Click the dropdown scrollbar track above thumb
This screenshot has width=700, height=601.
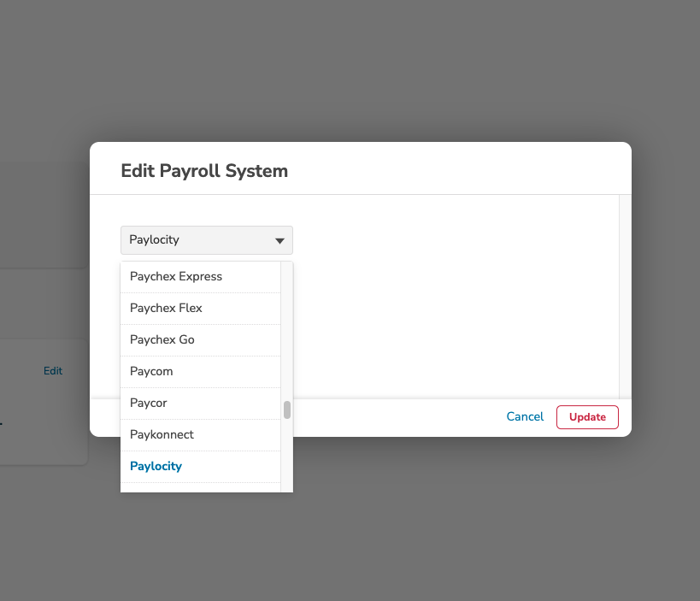click(x=287, y=330)
